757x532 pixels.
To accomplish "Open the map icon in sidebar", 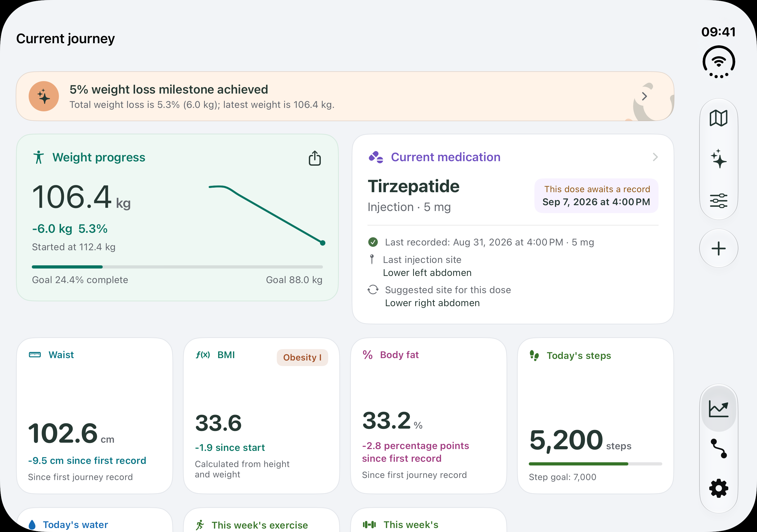I will pyautogui.click(x=719, y=118).
